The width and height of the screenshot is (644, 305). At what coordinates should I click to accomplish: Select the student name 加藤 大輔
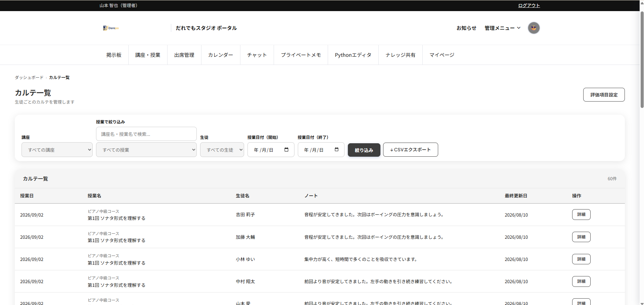245,237
